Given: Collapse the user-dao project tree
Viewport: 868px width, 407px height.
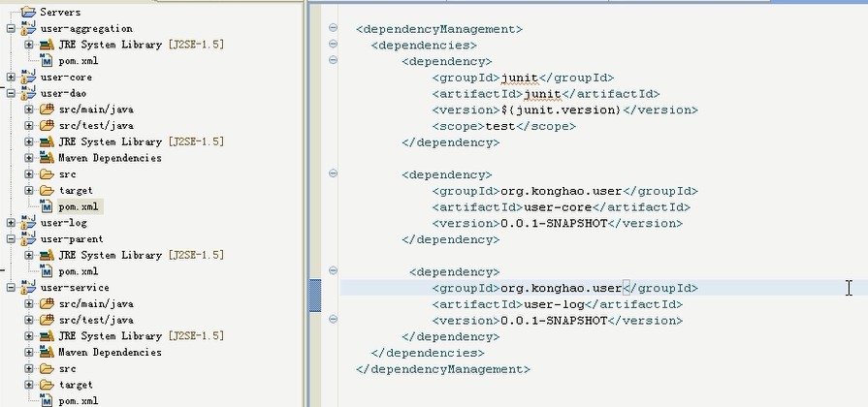Looking at the screenshot, I should 11,93.
